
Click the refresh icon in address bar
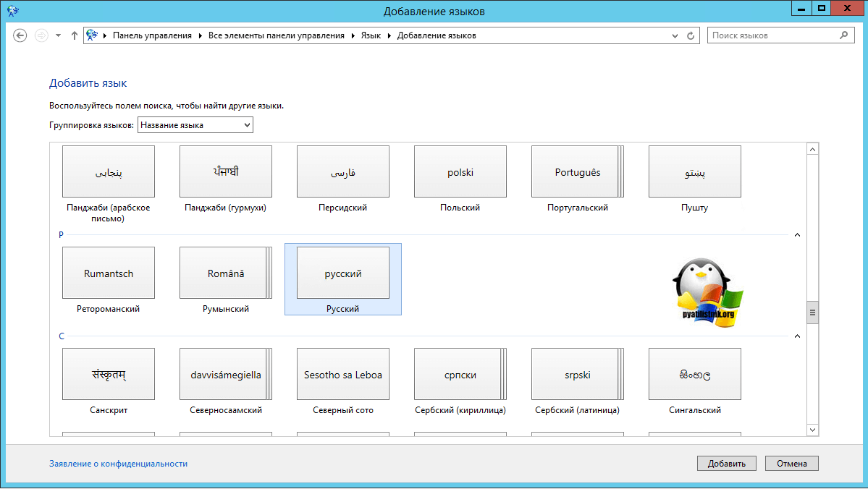(x=691, y=35)
